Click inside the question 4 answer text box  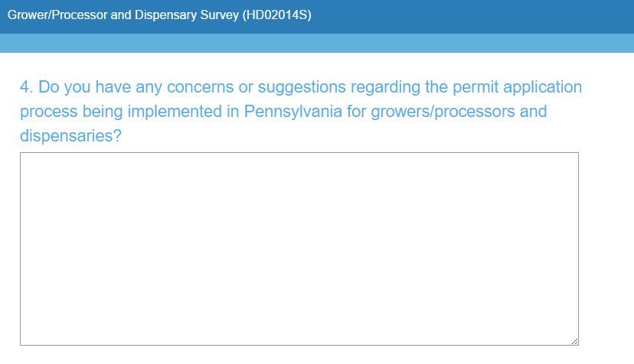click(299, 249)
